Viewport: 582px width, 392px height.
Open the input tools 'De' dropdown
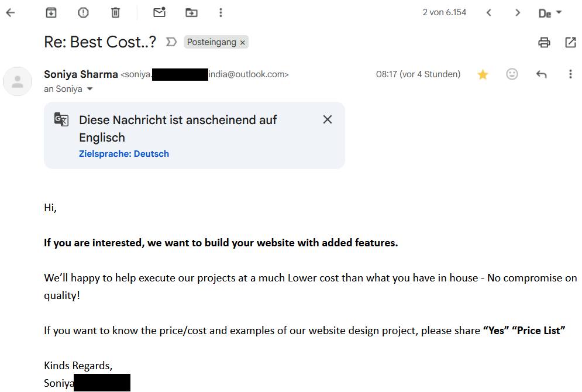tap(549, 13)
